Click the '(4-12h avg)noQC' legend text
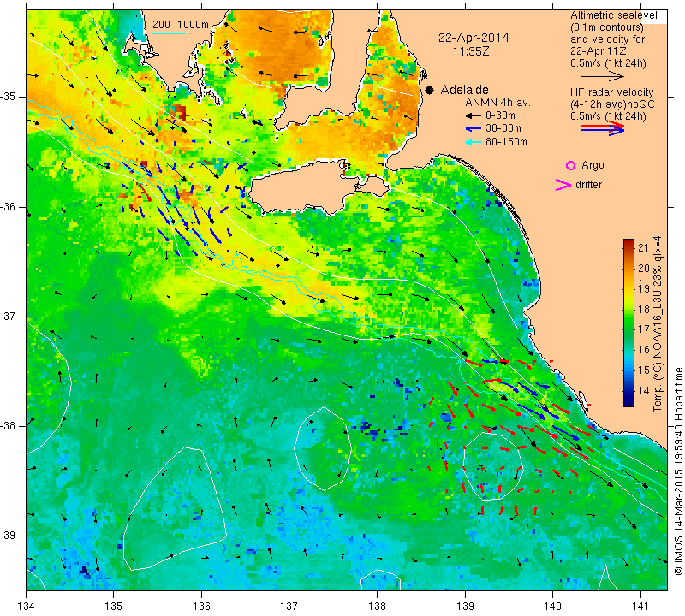 (612, 104)
